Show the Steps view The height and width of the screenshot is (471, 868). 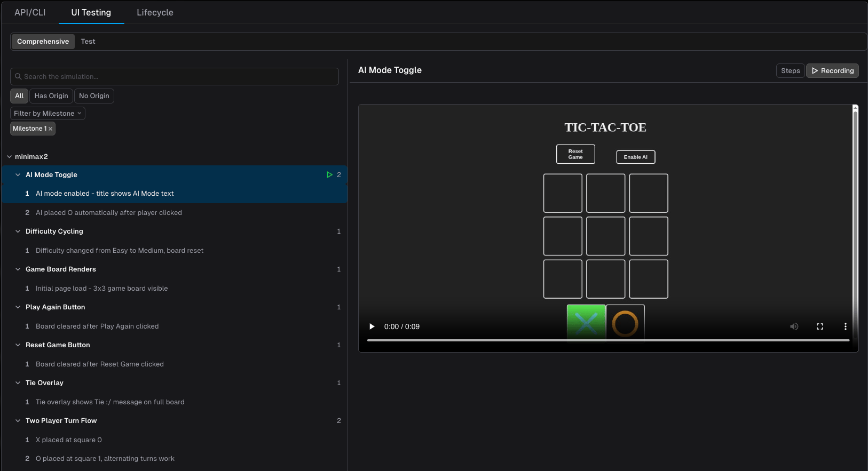point(790,70)
